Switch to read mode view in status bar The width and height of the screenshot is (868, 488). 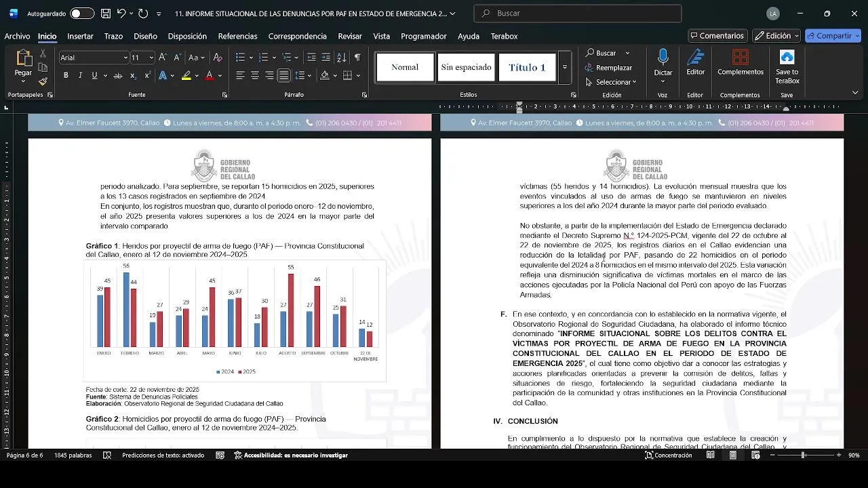[x=711, y=455]
